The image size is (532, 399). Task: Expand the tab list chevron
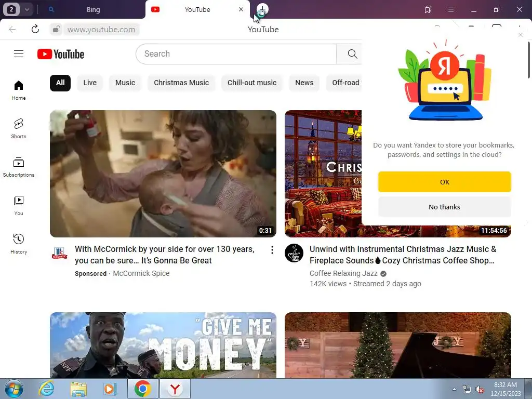click(27, 9)
